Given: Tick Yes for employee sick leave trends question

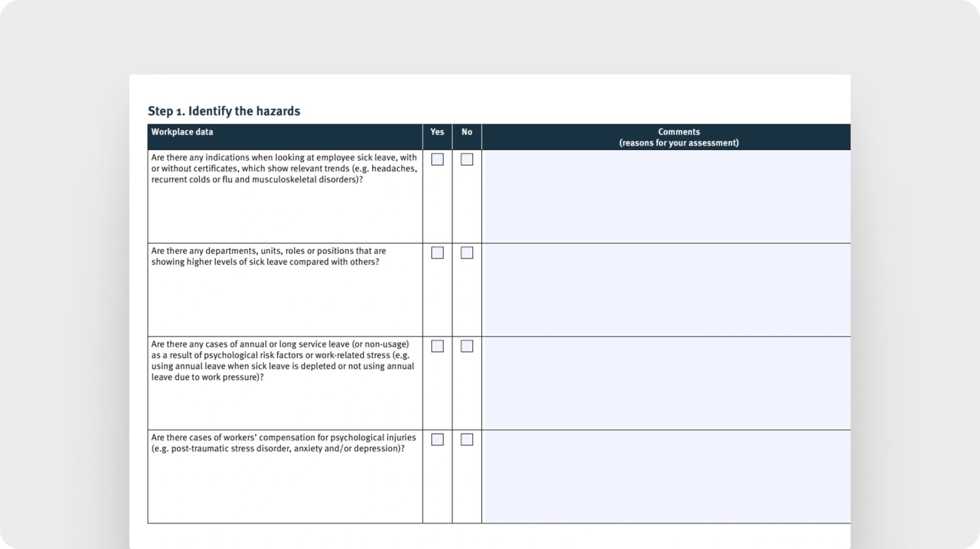Looking at the screenshot, I should (437, 159).
